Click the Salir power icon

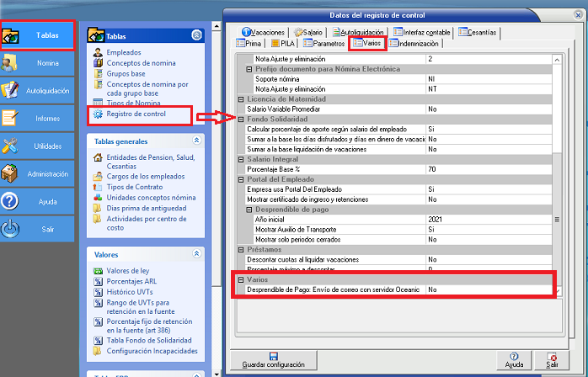click(12, 228)
